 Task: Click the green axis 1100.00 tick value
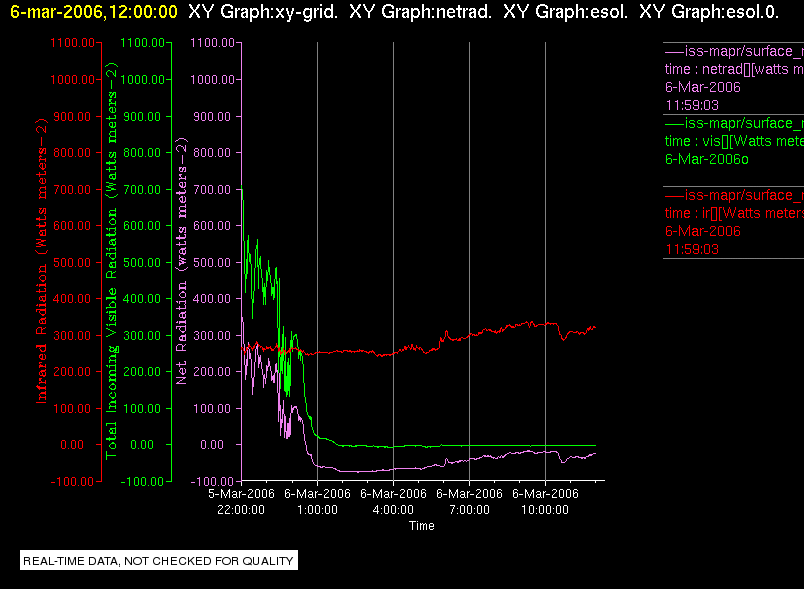click(142, 43)
